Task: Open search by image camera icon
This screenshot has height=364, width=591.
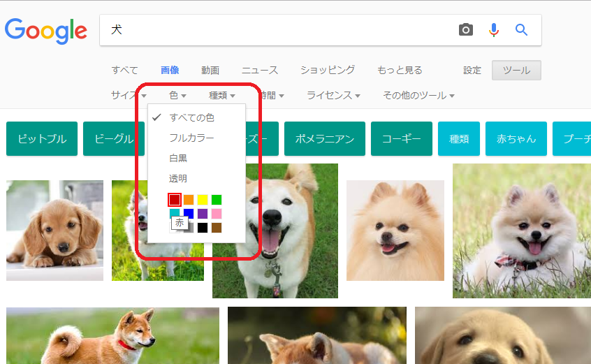Action: (466, 29)
